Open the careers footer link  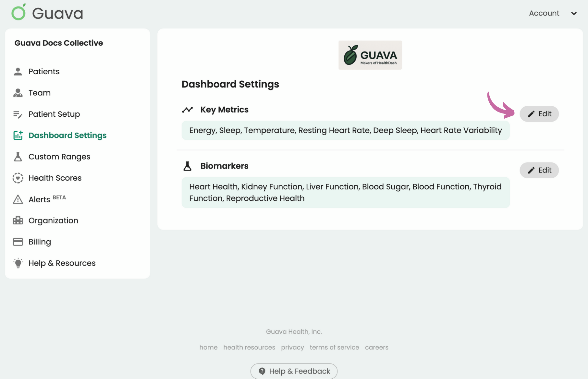(376, 347)
